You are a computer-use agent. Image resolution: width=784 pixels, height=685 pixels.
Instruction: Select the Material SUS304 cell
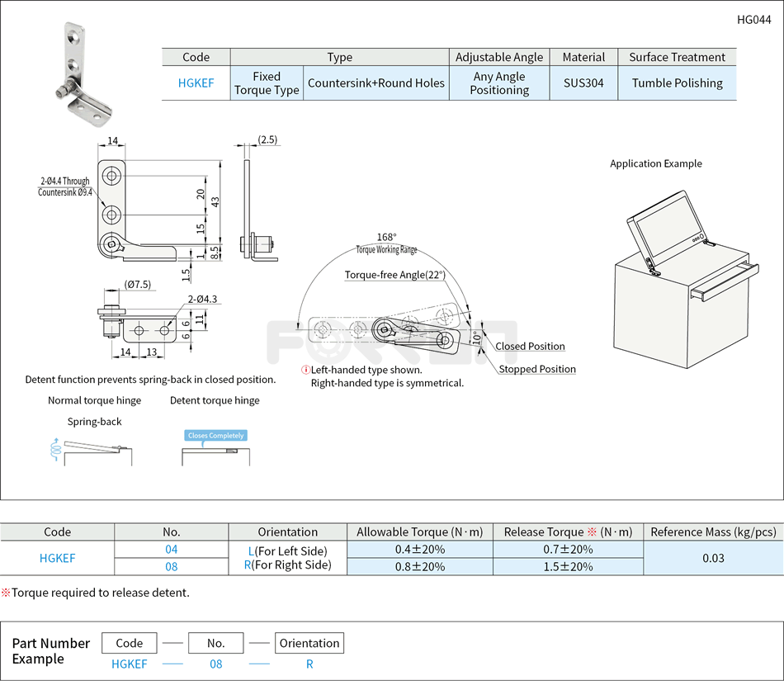583,83
